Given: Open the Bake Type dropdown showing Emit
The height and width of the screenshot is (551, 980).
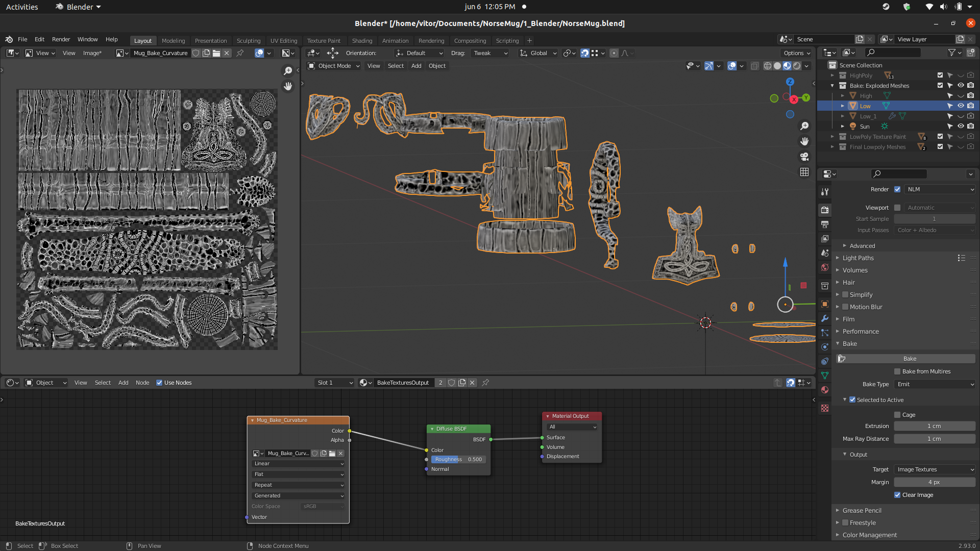Looking at the screenshot, I should pos(935,384).
